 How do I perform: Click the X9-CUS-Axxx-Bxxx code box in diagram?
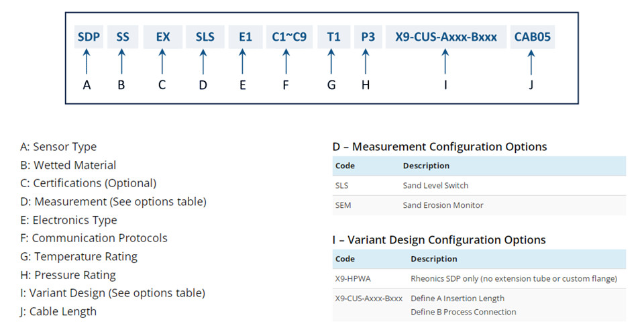click(446, 37)
